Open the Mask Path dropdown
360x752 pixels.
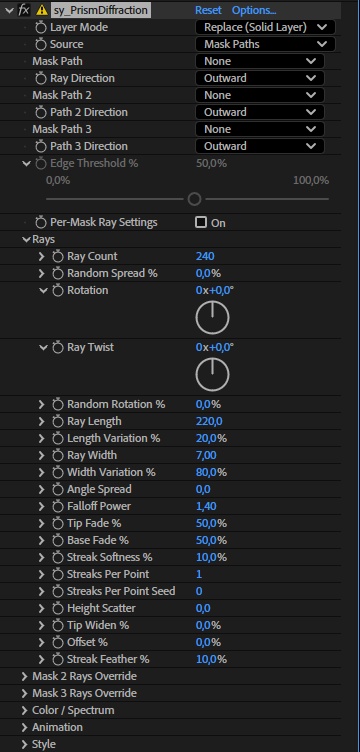(x=260, y=61)
